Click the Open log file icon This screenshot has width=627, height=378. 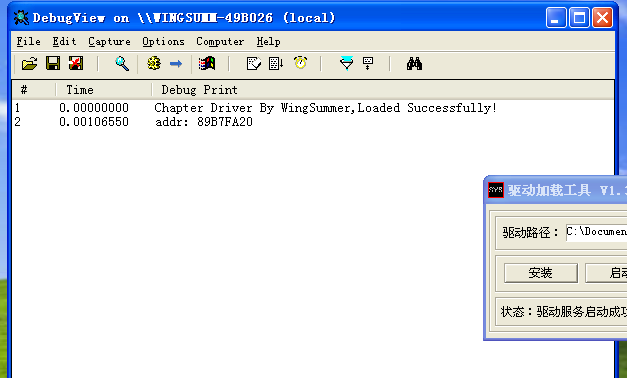[29, 64]
